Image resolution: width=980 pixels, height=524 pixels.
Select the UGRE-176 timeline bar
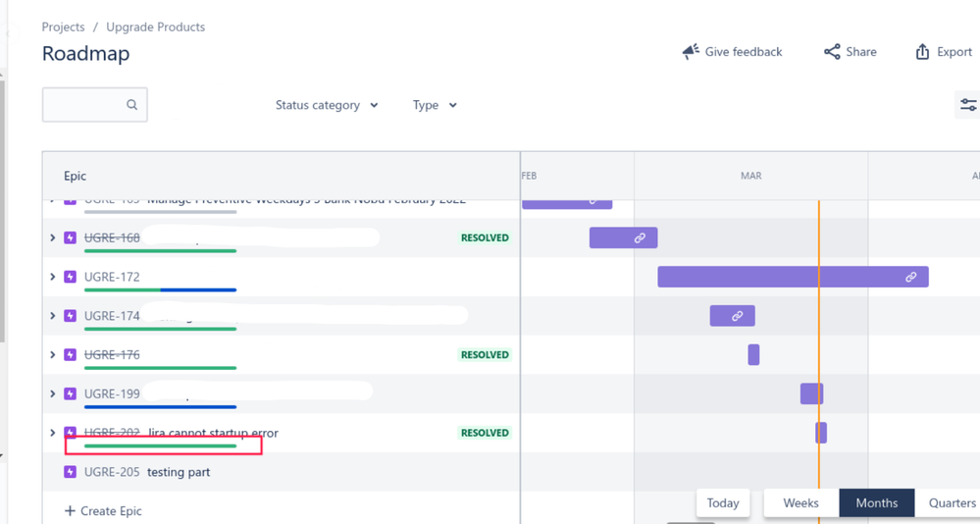pos(753,354)
